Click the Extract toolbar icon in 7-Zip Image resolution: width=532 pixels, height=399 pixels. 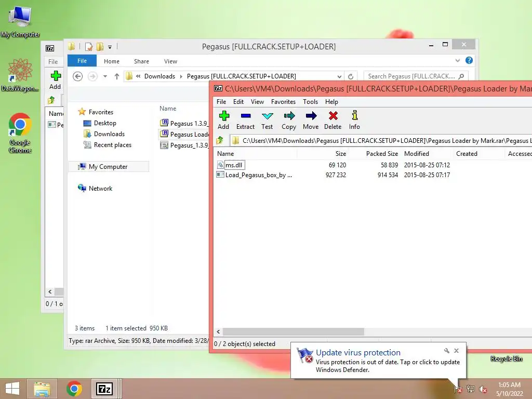[x=246, y=116]
